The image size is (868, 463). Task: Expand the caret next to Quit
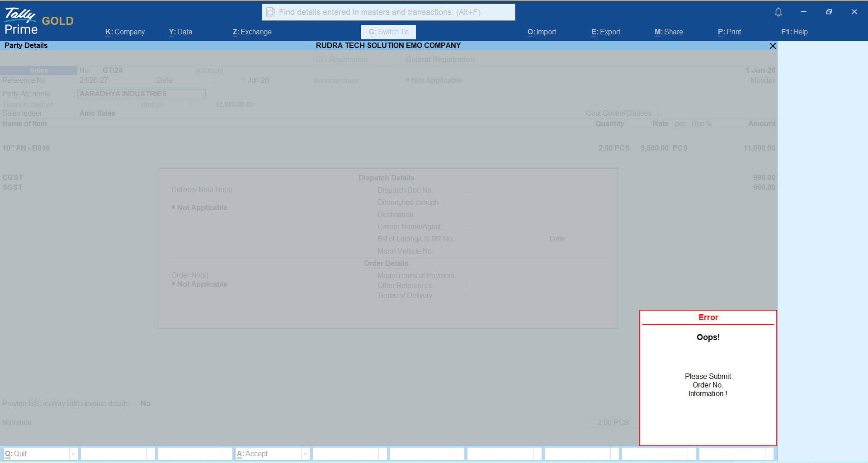[73, 454]
